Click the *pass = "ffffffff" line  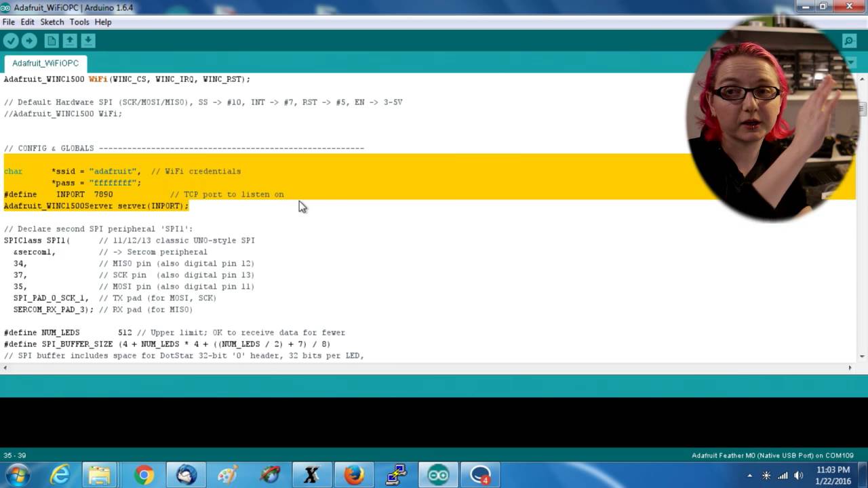96,183
